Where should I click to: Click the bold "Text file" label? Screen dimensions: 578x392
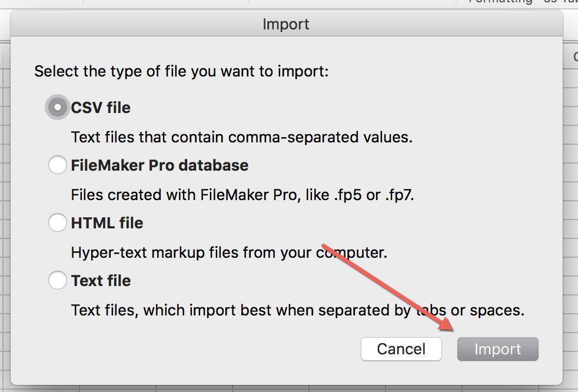pyautogui.click(x=101, y=281)
